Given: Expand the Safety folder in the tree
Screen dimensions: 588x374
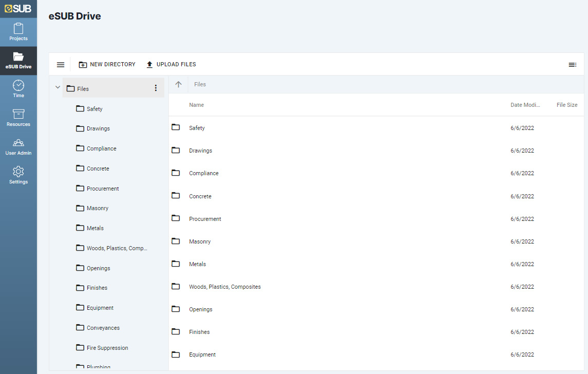Looking at the screenshot, I should (94, 108).
